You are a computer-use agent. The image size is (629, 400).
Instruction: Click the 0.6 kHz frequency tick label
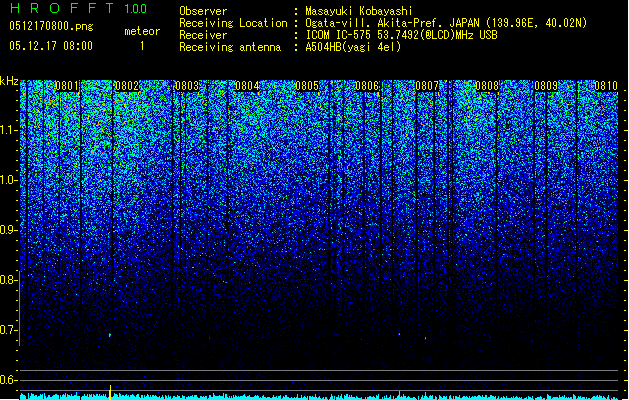click(8, 380)
